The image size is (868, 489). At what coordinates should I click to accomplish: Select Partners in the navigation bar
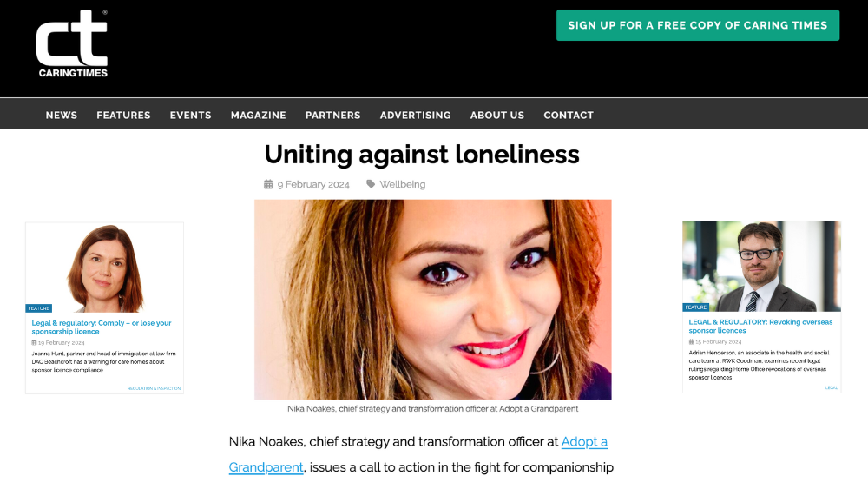point(332,116)
